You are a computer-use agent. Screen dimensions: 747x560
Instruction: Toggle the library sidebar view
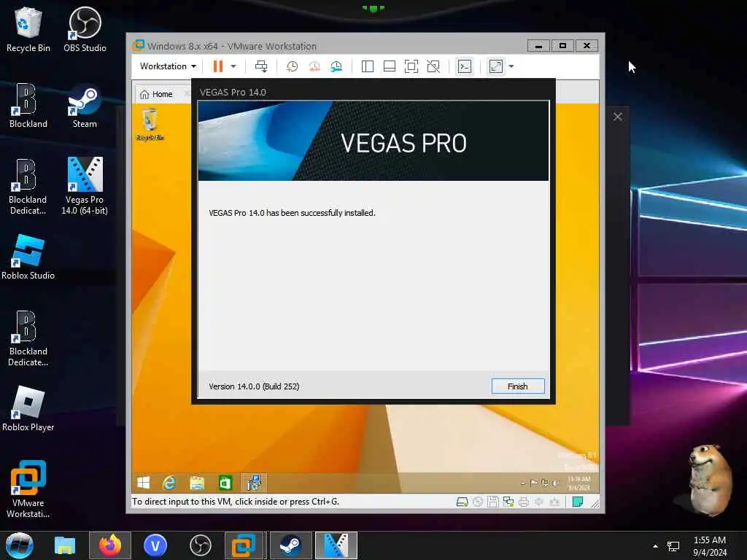tap(368, 66)
